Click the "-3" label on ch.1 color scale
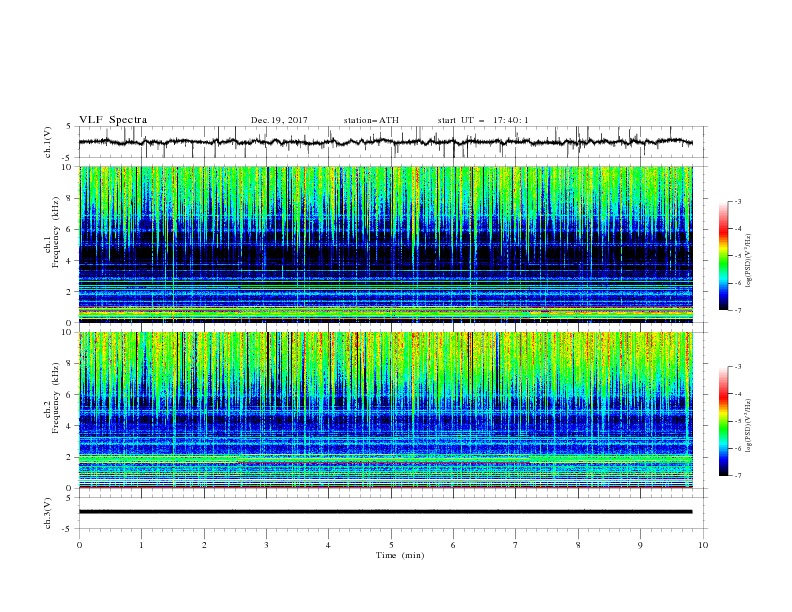This screenshot has width=792, height=612. (737, 201)
